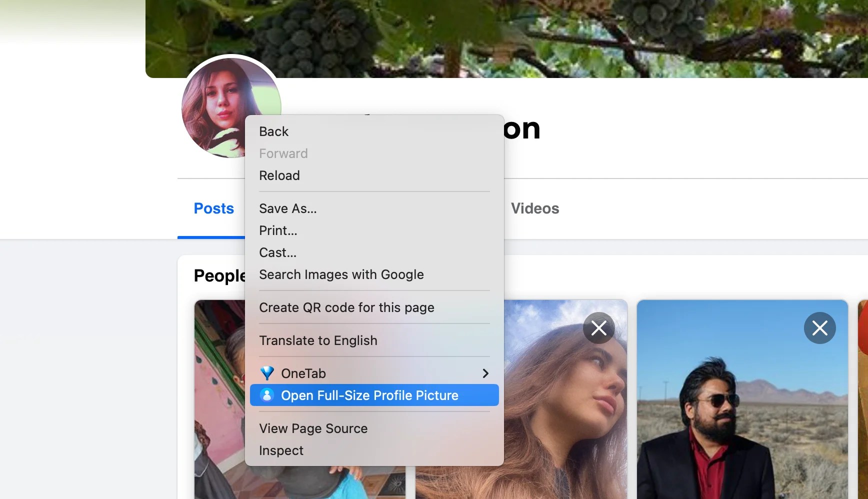Dismiss the suggested profile of the bearded man
This screenshot has width=868, height=499.
820,328
